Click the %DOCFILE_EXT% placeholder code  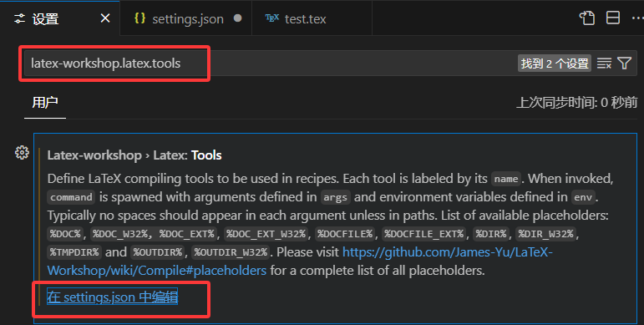click(423, 234)
